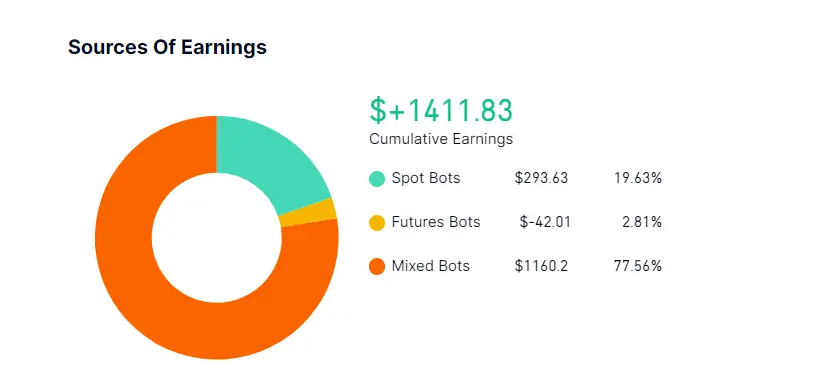This screenshot has width=821, height=371.
Task: Click the green Spot Bots legend dot
Action: point(377,178)
